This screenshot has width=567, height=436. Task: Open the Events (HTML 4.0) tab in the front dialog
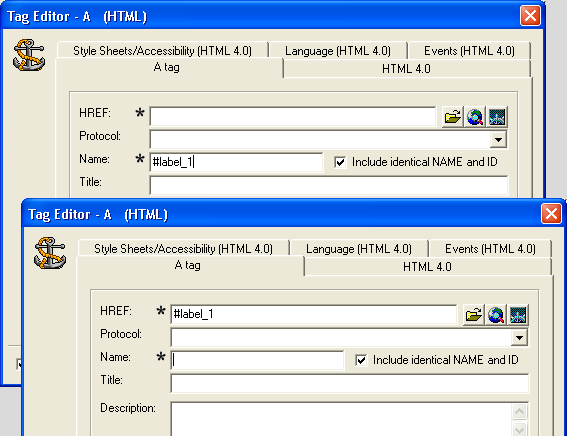490,249
